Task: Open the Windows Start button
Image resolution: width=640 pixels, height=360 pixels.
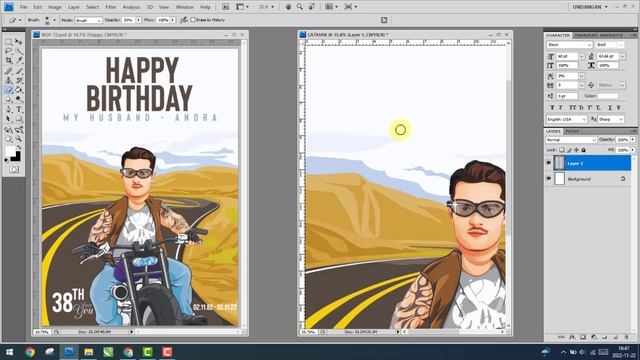Action: click(x=9, y=352)
